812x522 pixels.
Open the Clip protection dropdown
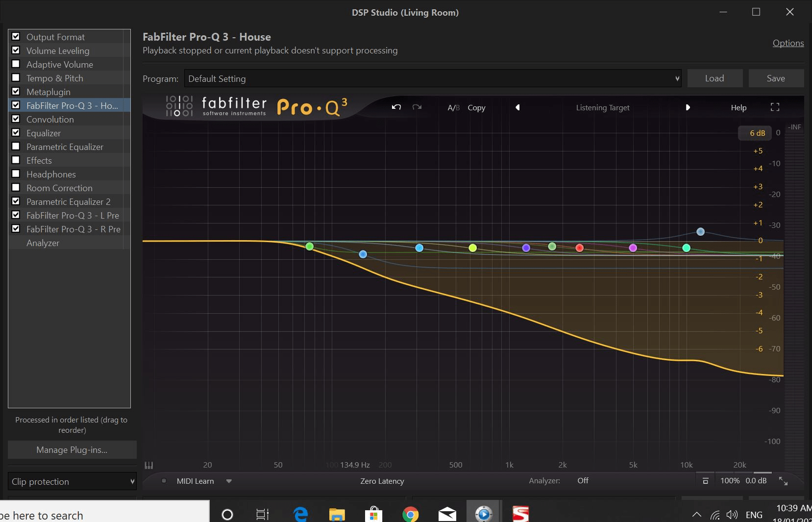(x=72, y=481)
